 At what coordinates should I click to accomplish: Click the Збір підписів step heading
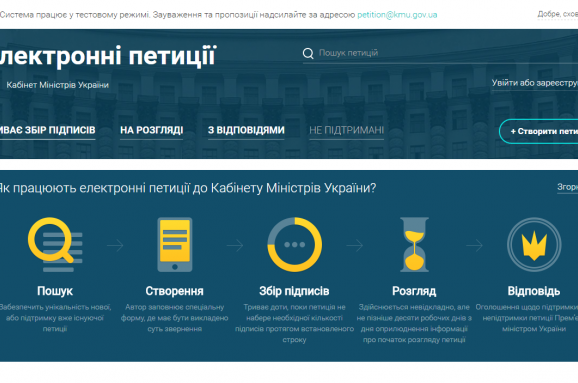294,291
